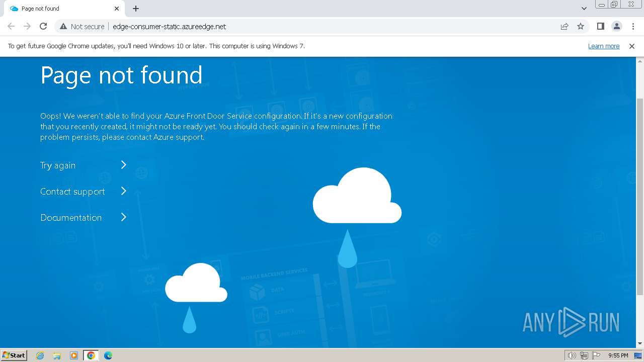Click the page vertical scrollbar thumb

point(640,196)
